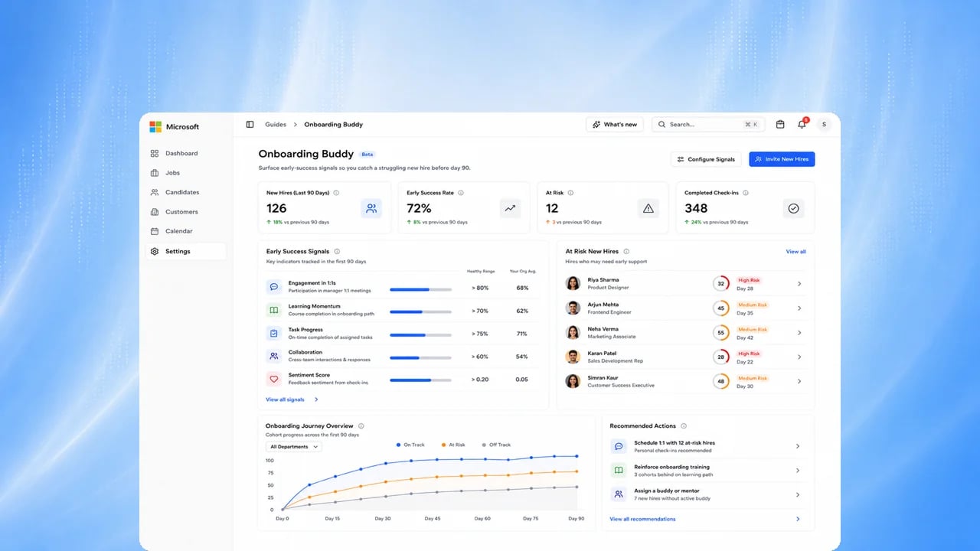This screenshot has width=980, height=551.
Task: Click the info icon beside New Hires (Last 90 Days)
Action: 336,193
